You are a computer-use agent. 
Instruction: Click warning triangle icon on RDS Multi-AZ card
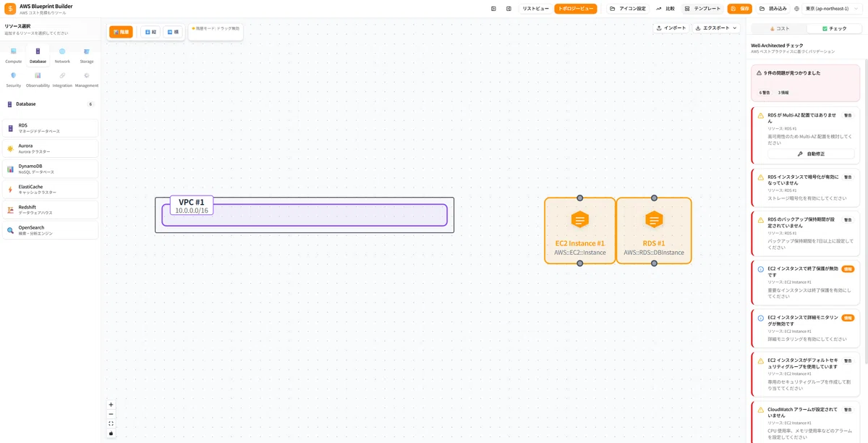760,116
